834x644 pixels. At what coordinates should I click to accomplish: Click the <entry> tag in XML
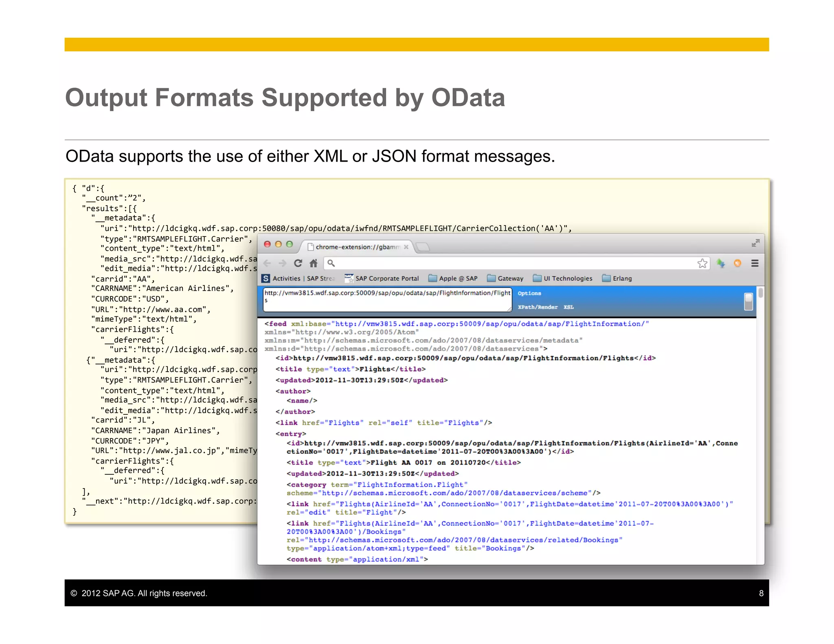click(x=291, y=434)
